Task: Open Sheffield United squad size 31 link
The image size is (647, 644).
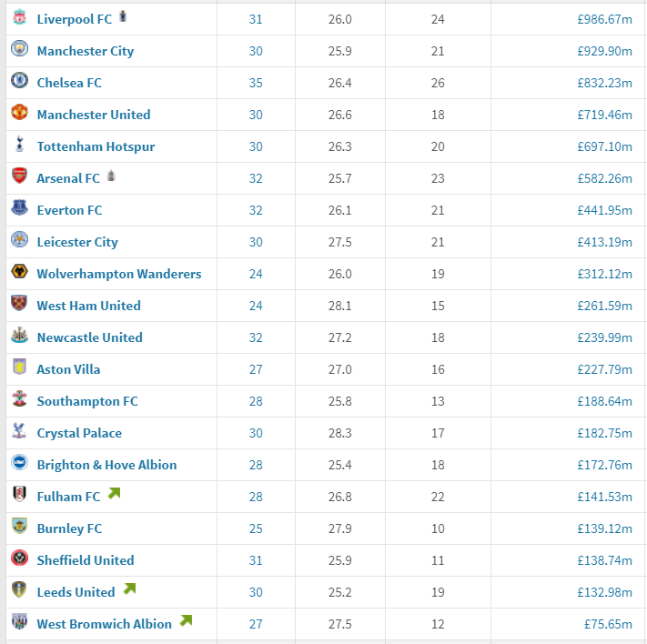Action: point(256,560)
